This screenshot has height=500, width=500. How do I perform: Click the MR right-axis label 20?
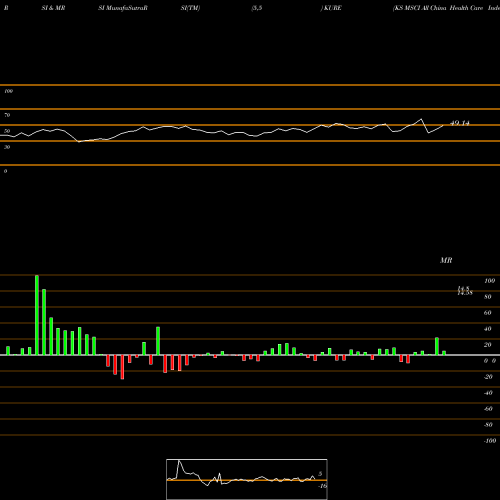coord(488,345)
